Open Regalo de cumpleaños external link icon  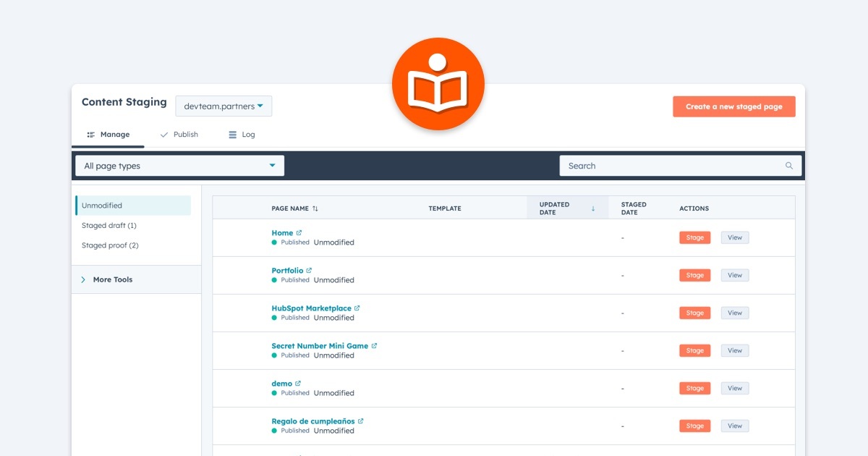[359, 421]
